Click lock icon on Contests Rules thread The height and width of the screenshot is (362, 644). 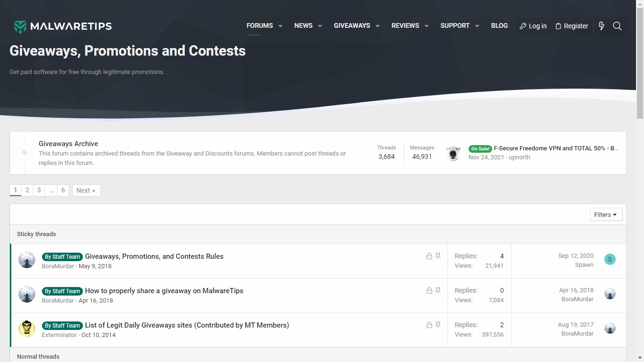tap(429, 256)
